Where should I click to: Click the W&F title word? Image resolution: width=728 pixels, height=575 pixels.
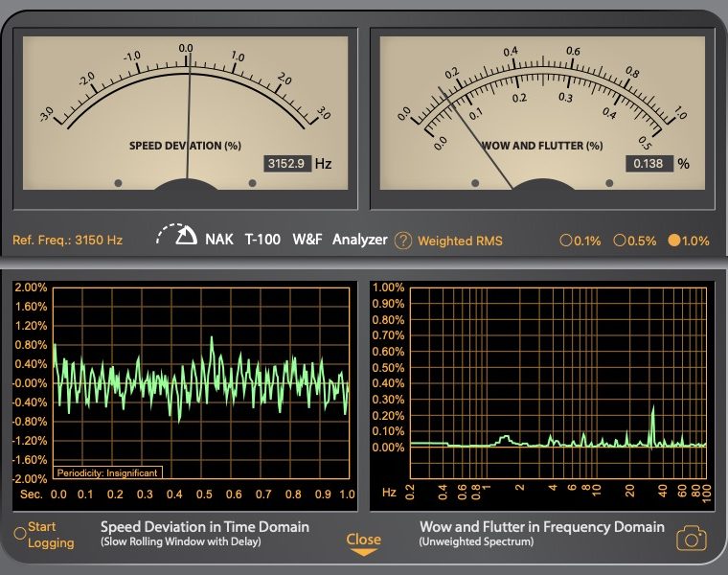(x=307, y=240)
